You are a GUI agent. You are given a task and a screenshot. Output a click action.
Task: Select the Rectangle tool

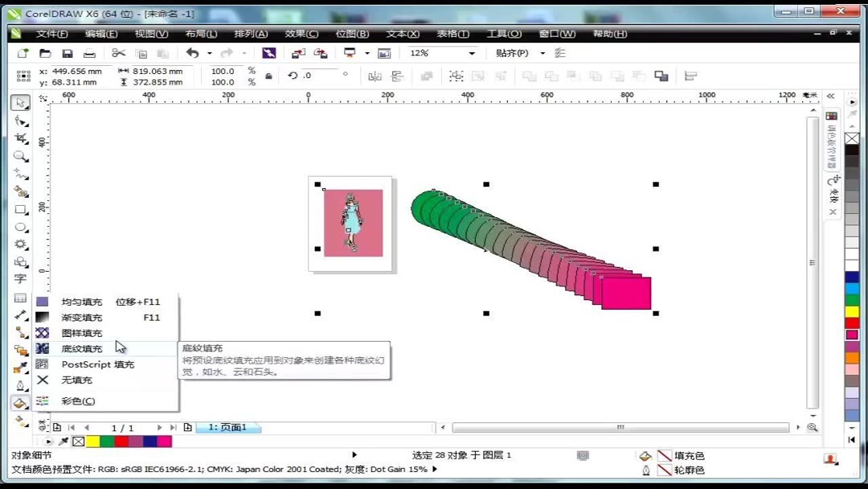pyautogui.click(x=21, y=209)
